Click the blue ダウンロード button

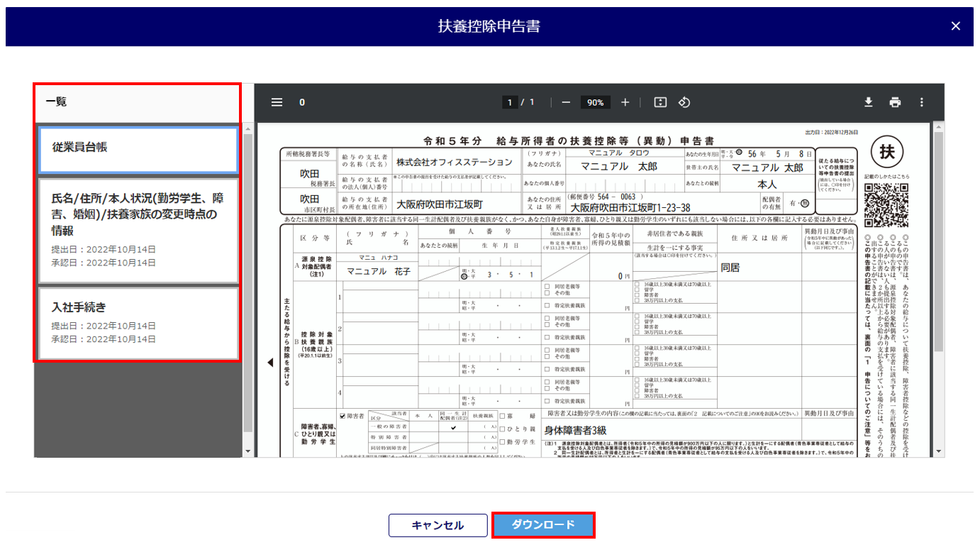(542, 525)
